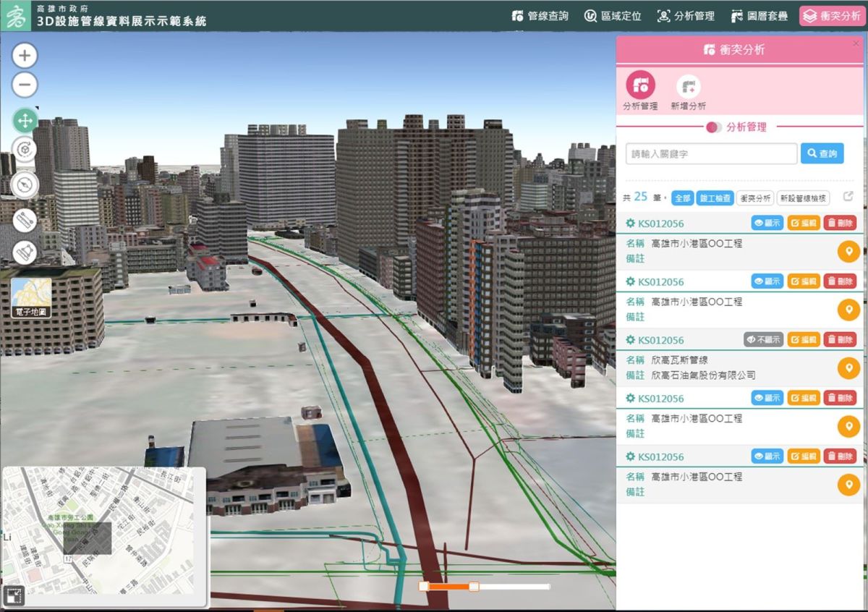868x612 pixels.
Task: Toggle visibility with the first 顯示 button
Action: click(x=766, y=223)
